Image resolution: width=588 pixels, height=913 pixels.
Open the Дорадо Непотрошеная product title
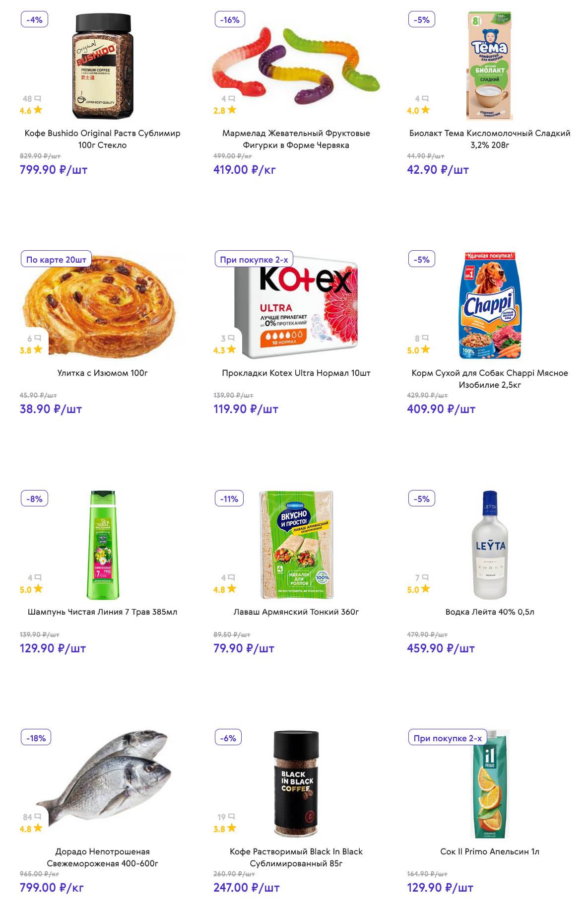[102, 857]
